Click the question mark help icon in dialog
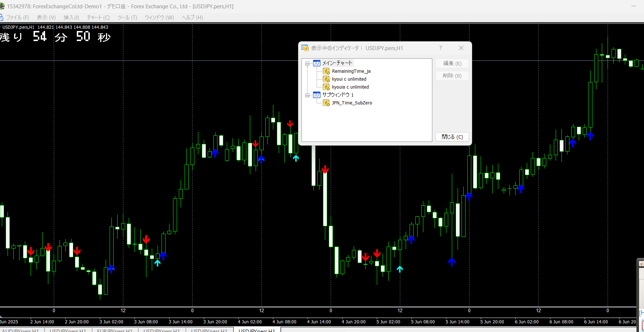644x332 pixels. pos(440,48)
